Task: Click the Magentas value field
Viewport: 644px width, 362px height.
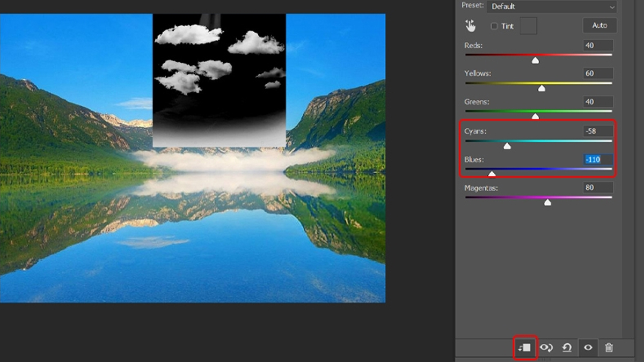Action: (x=598, y=188)
